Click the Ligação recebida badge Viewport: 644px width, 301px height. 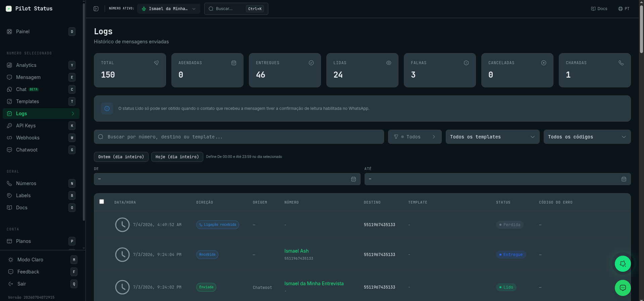(x=218, y=225)
